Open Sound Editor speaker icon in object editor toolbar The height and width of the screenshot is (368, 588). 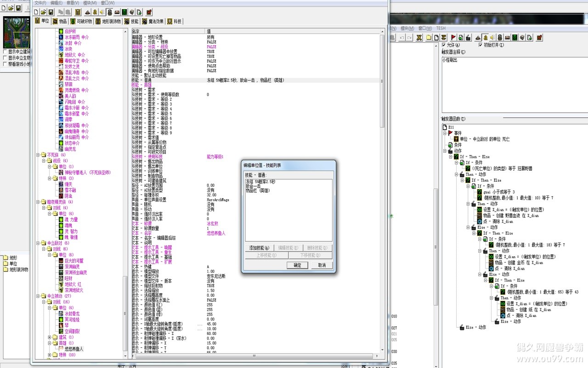(102, 12)
